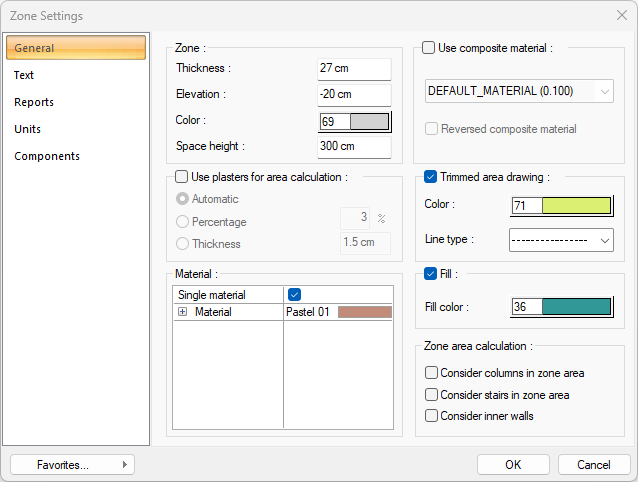Check Consider columns in zone area
The image size is (638, 482).
pyautogui.click(x=431, y=373)
